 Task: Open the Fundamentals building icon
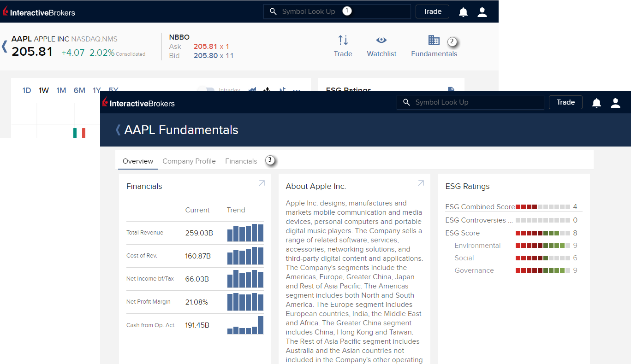coord(434,41)
